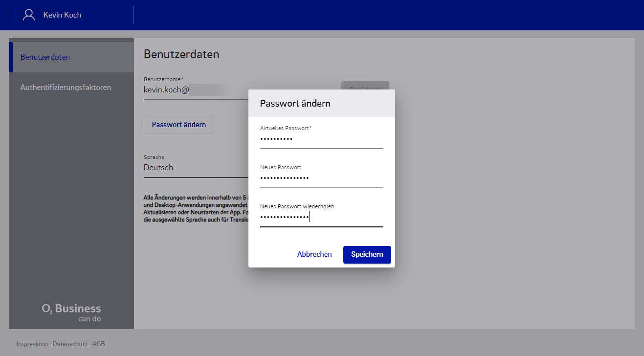Open the Authentifizierungsfaktoren sidebar tab

coord(66,88)
